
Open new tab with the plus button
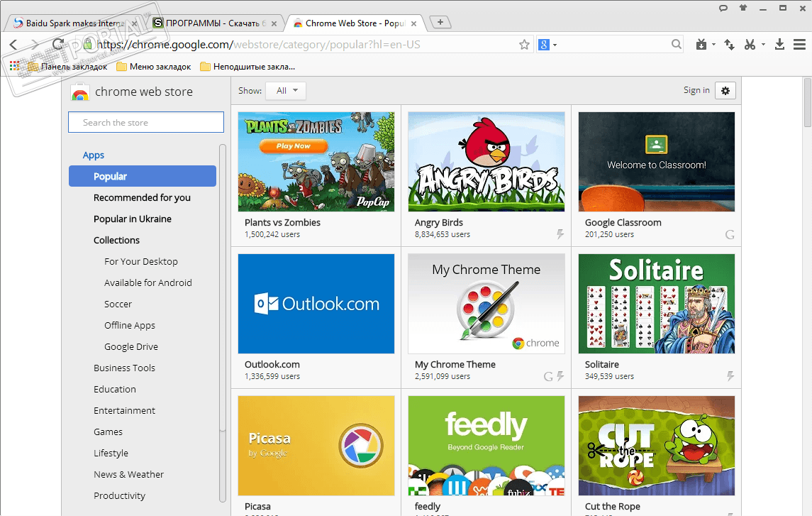point(440,22)
